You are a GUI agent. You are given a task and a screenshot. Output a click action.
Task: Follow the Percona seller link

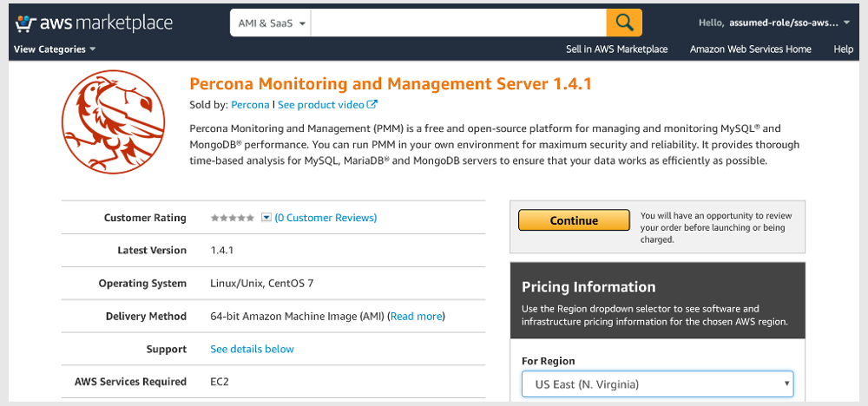coord(250,105)
